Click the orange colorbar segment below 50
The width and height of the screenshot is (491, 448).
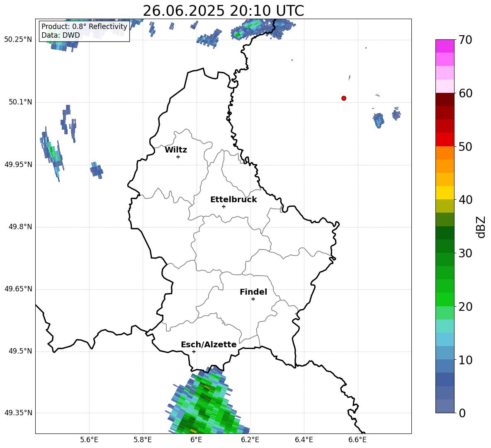(x=445, y=153)
